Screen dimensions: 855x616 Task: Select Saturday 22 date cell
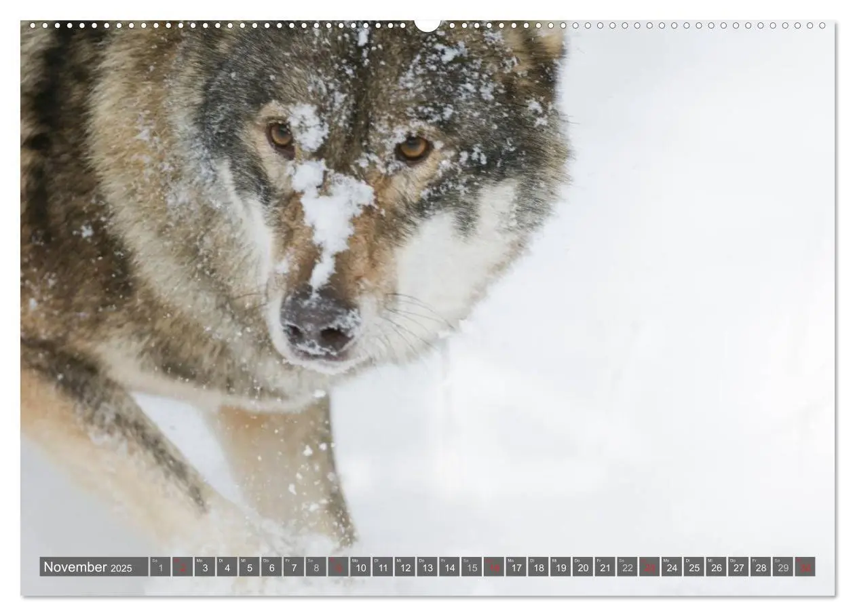pos(627,566)
